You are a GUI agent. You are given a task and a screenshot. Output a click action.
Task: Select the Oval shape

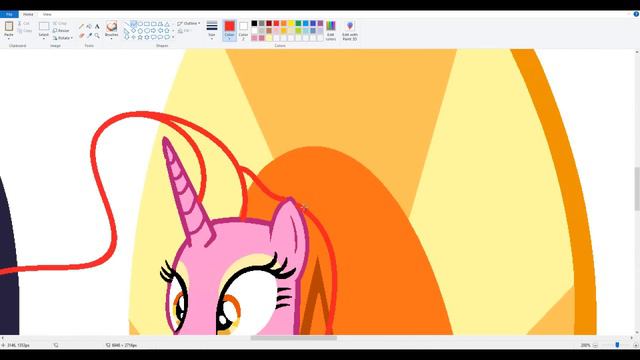(x=140, y=24)
